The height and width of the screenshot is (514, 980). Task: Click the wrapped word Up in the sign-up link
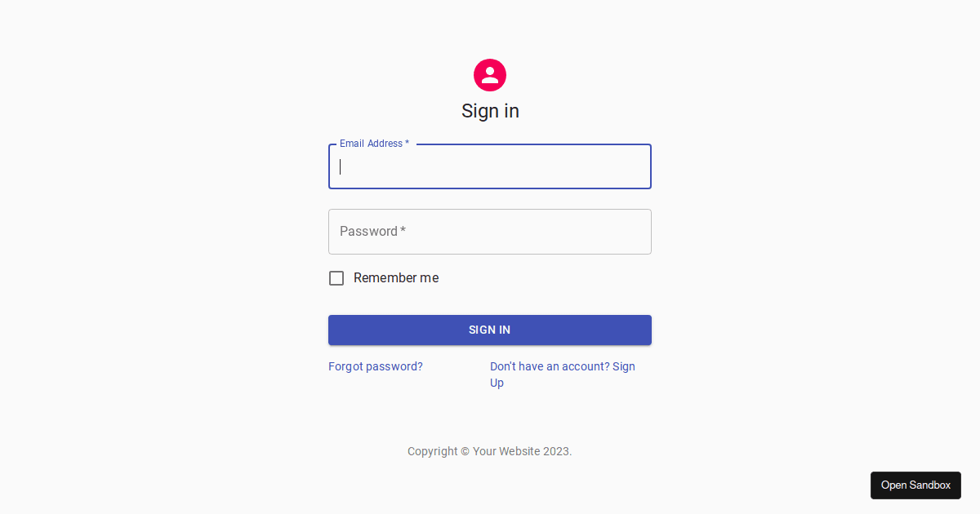pyautogui.click(x=497, y=383)
